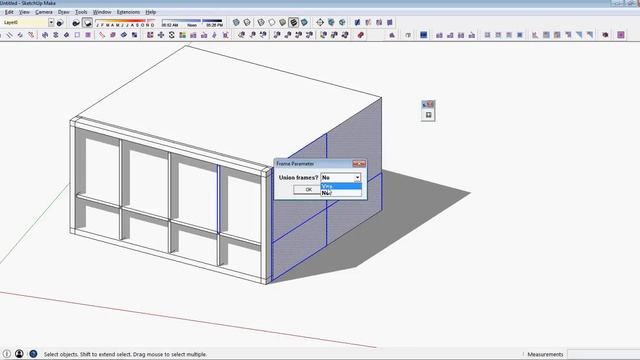Click the Measurements input box
The width and height of the screenshot is (640, 360).
(x=604, y=354)
